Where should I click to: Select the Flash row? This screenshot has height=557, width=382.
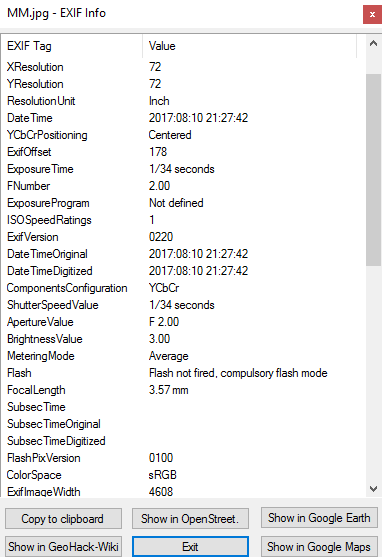point(183,373)
